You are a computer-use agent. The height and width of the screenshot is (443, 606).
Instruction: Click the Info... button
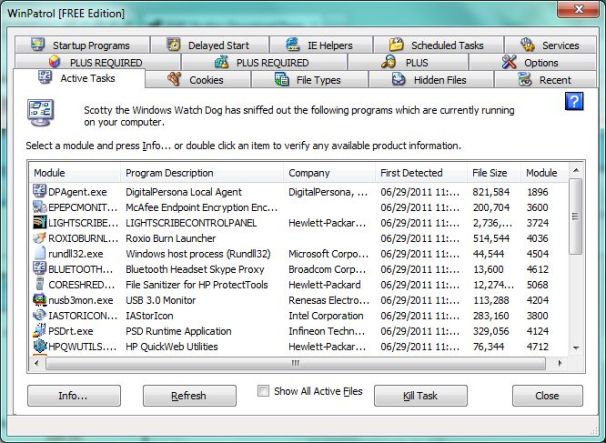(x=74, y=395)
